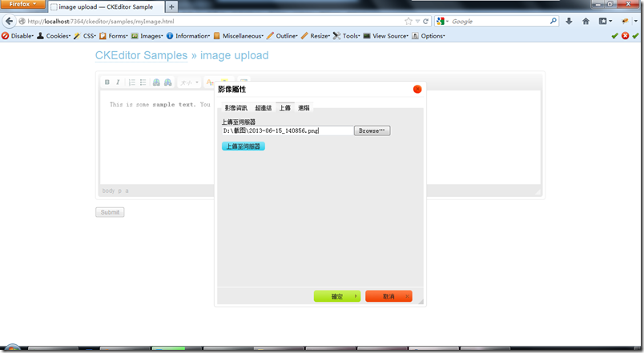This screenshot has width=644, height=353.
Task: Click the red error X in web developer toolbar
Action: pyautogui.click(x=625, y=36)
